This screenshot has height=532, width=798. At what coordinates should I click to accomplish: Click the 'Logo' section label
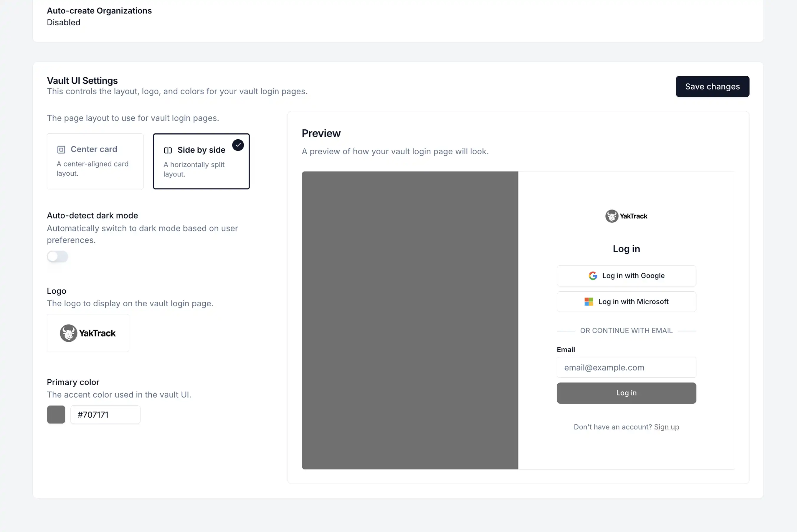click(56, 291)
